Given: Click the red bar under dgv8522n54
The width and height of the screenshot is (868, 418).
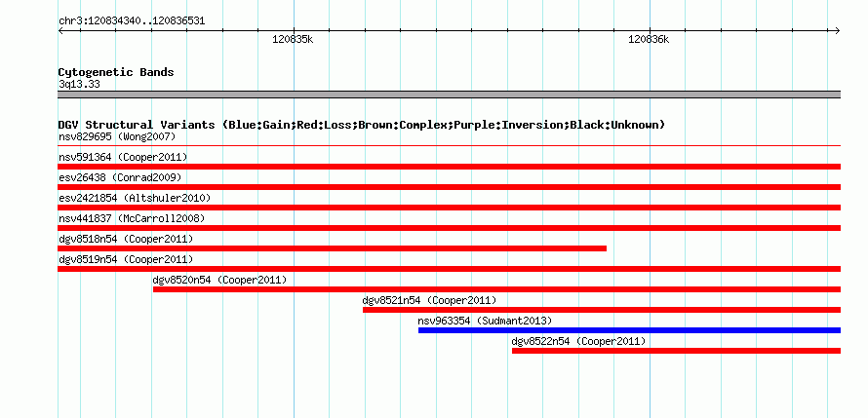Looking at the screenshot, I should coord(677,351).
